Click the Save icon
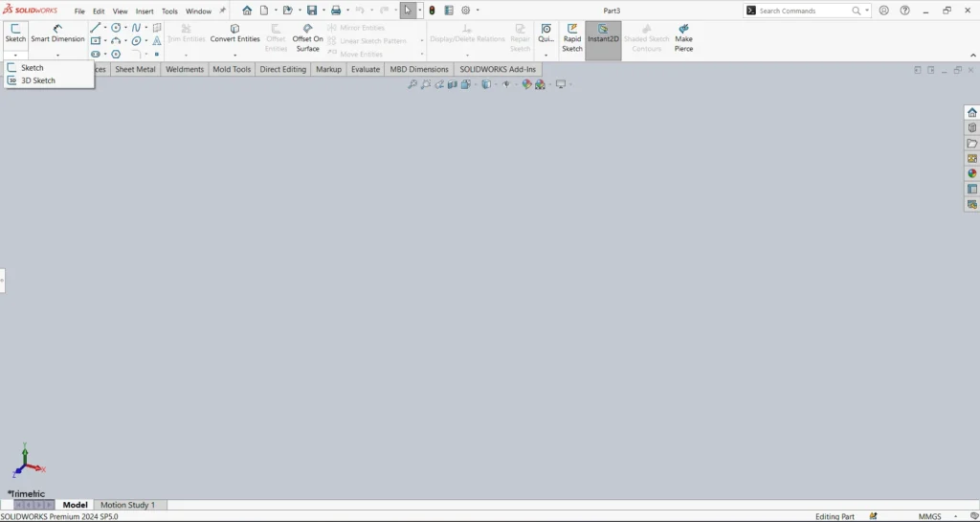Image resolution: width=980 pixels, height=522 pixels. [x=312, y=11]
